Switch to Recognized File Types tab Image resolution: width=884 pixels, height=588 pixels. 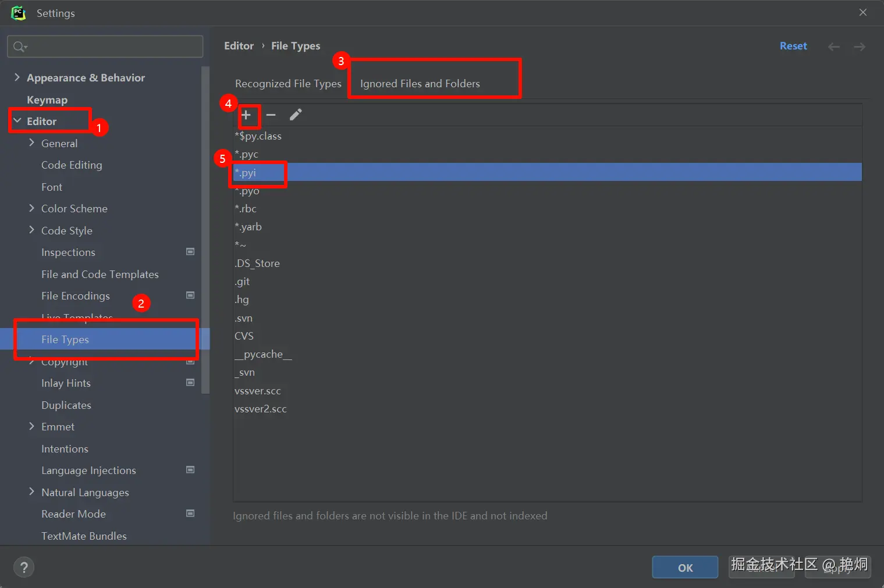(x=288, y=84)
